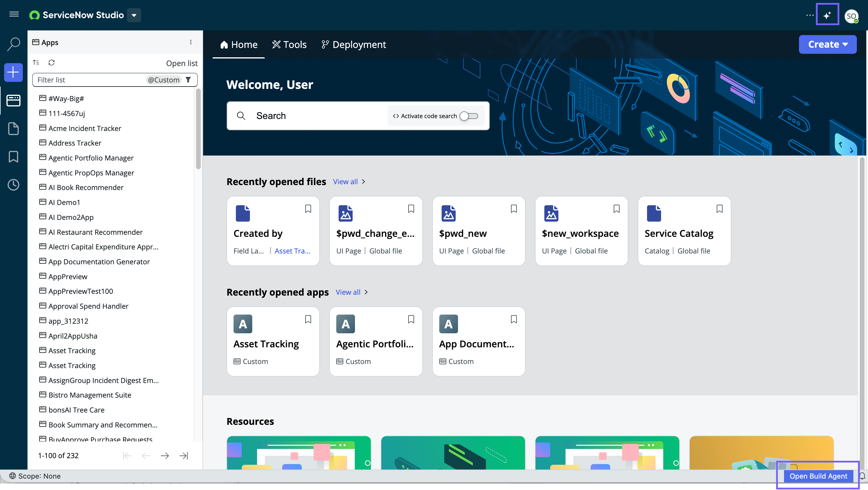Open Bistro Management Suite app
Screen dimensions: 868x490
(90, 395)
